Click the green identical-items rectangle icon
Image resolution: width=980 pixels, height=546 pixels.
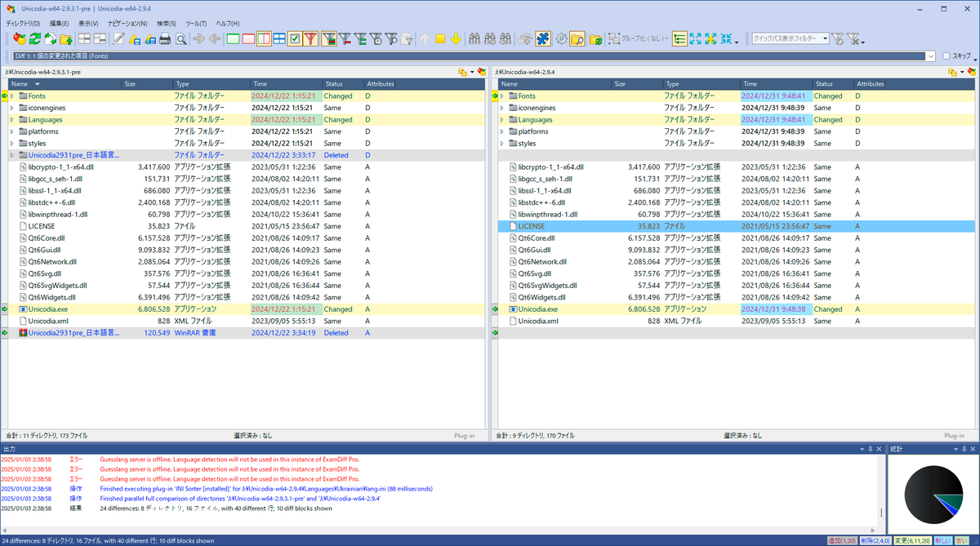click(x=233, y=38)
